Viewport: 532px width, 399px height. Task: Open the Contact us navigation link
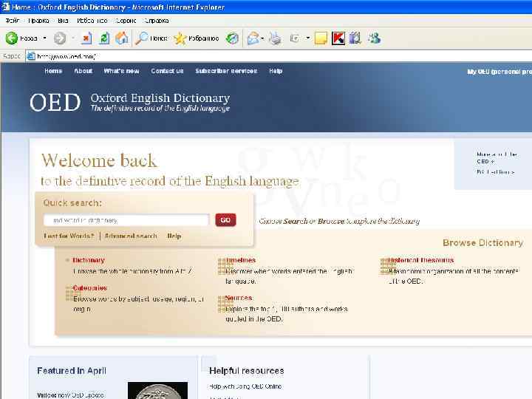pyautogui.click(x=167, y=71)
